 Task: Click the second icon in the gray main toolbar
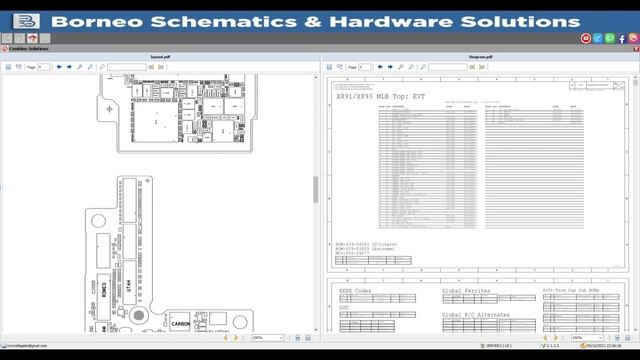pos(20,38)
